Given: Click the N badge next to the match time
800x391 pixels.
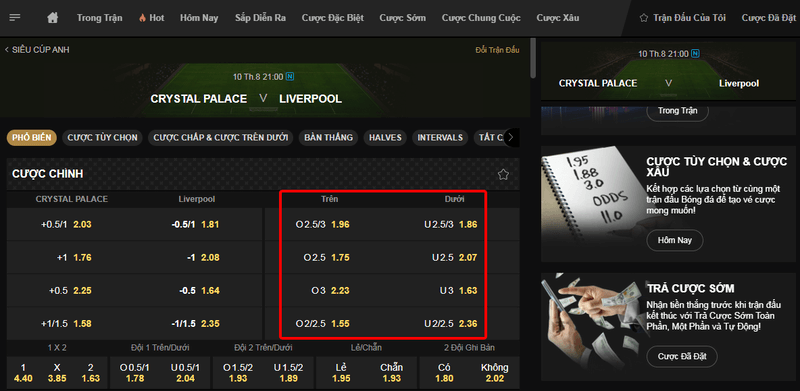Looking at the screenshot, I should pyautogui.click(x=290, y=77).
